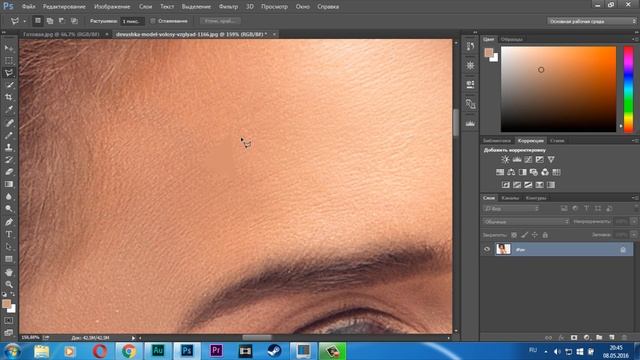640x360 pixels.
Task: Switch to the Образцы tab
Action: (511, 39)
